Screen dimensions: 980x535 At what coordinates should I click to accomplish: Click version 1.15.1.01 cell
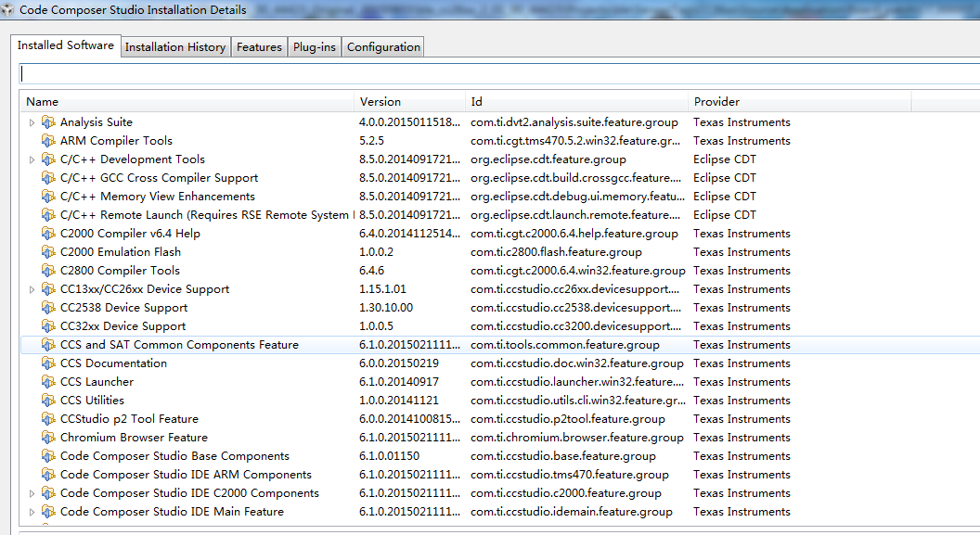tap(382, 289)
